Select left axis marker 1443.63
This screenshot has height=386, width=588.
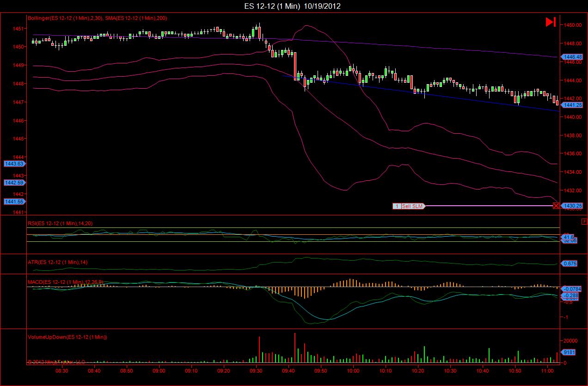click(15, 164)
